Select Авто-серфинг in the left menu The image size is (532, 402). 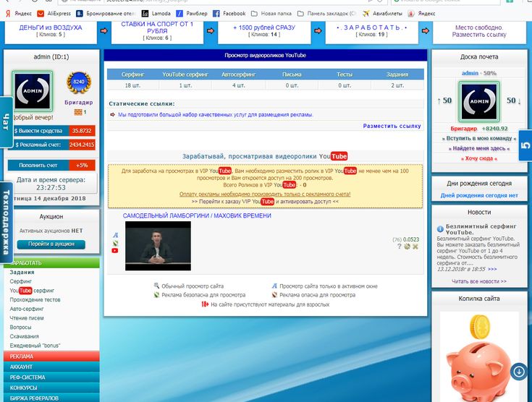click(x=27, y=309)
